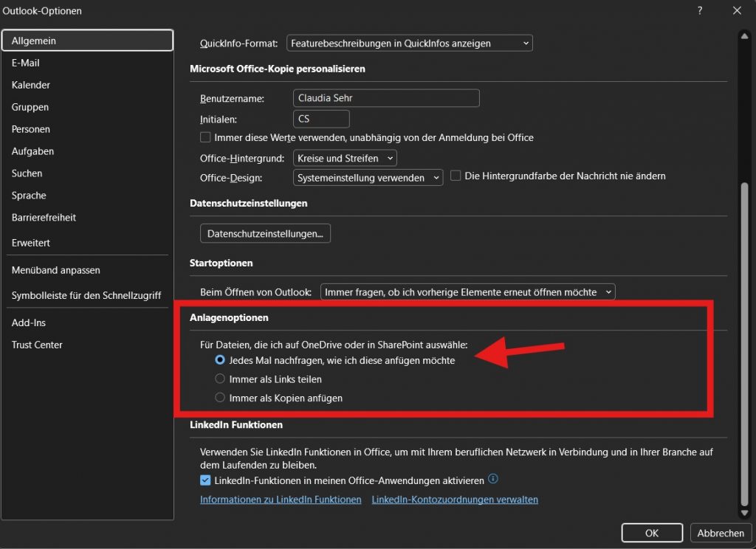Expand the Office-Hintergrund dropdown
Viewport: 756px width, 549px height.
(345, 158)
